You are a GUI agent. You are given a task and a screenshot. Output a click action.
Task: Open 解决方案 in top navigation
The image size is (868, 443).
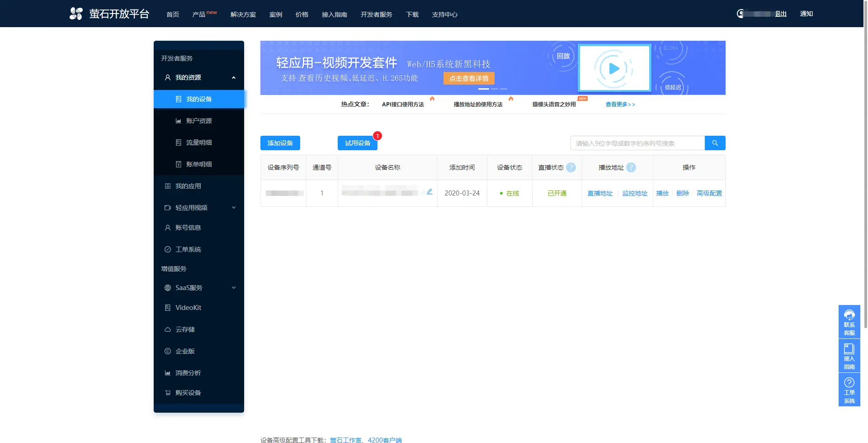(243, 14)
